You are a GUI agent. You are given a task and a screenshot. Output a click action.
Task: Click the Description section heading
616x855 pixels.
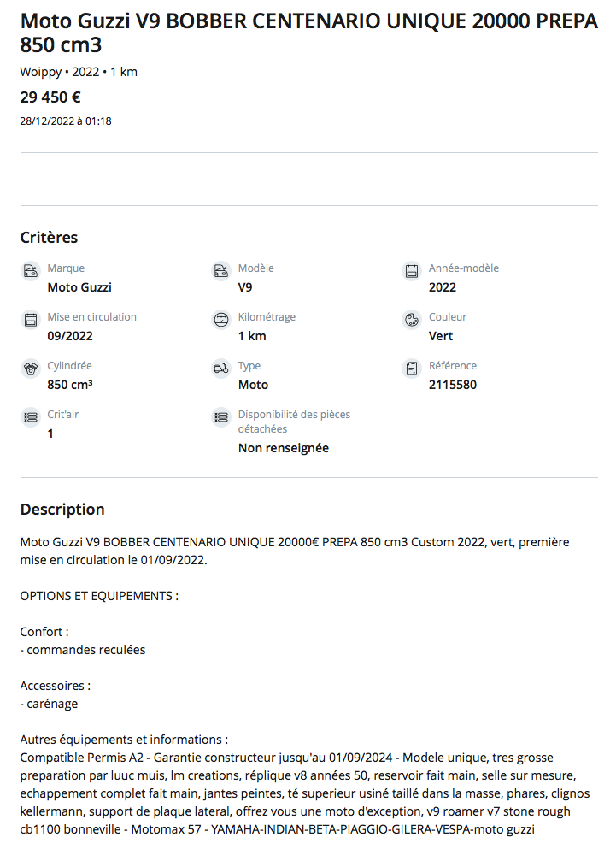point(62,509)
